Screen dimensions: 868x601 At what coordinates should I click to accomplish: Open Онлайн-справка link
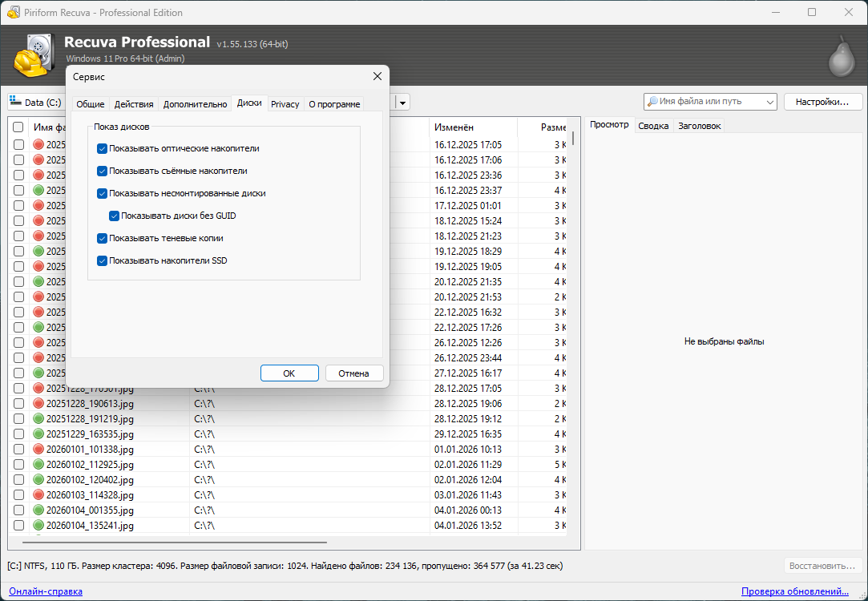click(46, 591)
